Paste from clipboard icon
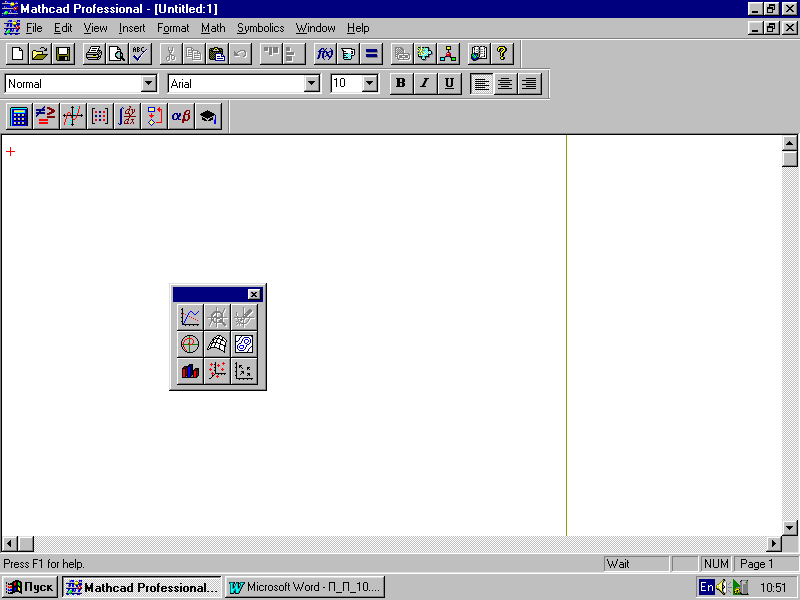The height and width of the screenshot is (600, 800). point(217,54)
